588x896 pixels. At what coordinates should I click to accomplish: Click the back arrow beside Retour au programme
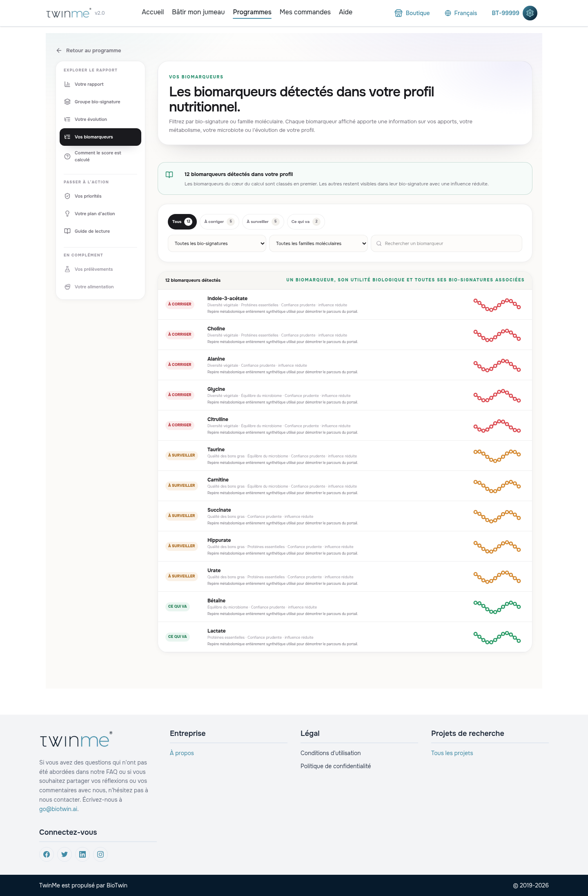click(x=59, y=51)
